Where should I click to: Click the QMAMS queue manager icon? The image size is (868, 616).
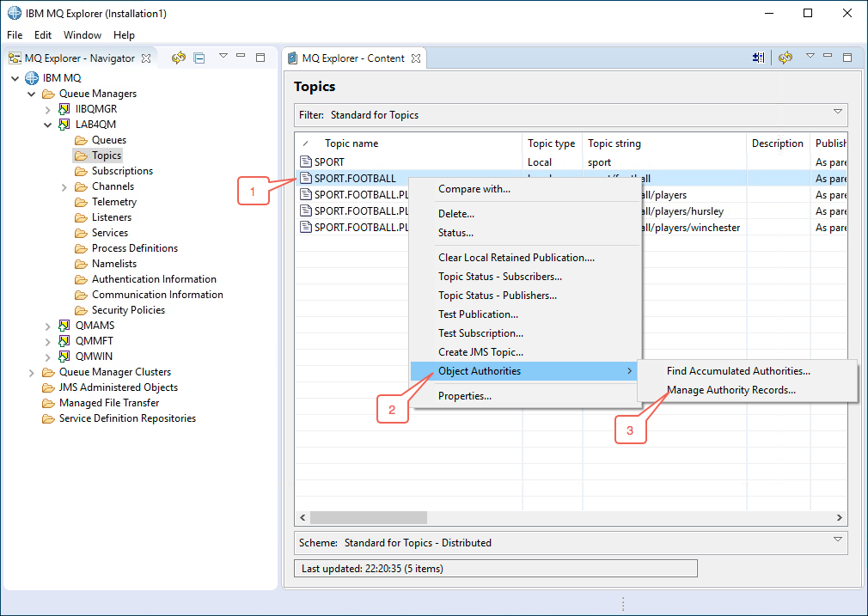pos(64,326)
